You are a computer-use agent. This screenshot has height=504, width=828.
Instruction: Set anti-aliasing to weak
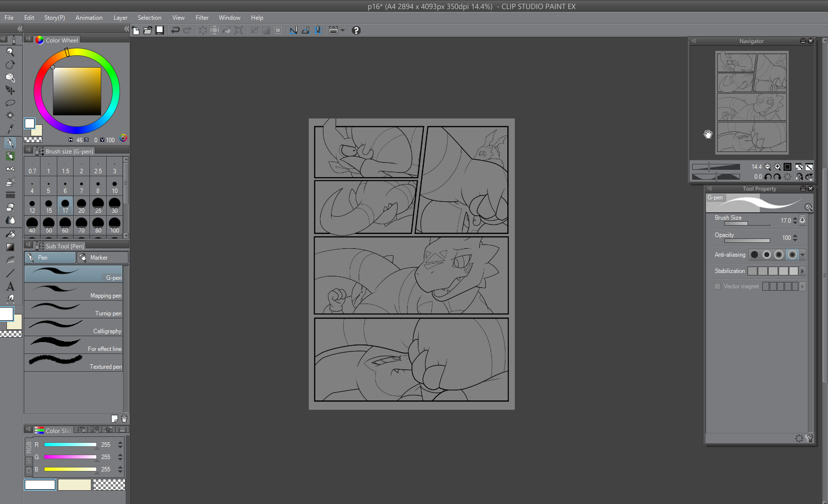pyautogui.click(x=767, y=255)
